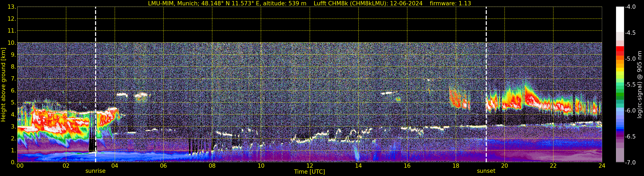The image size is (644, 176).
Task: Click the height tick label '12.'
Action: (x=12, y=19)
